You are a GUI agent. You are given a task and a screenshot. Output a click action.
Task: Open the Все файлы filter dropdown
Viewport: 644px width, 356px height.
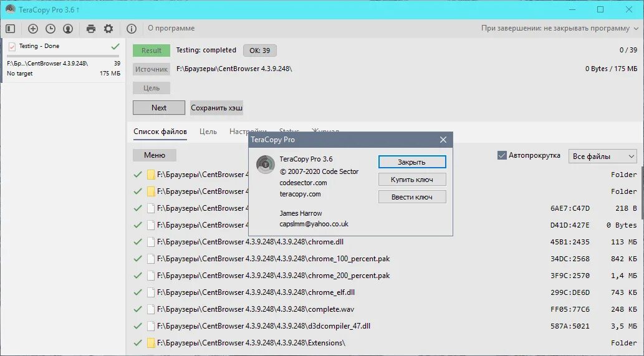pyautogui.click(x=602, y=156)
